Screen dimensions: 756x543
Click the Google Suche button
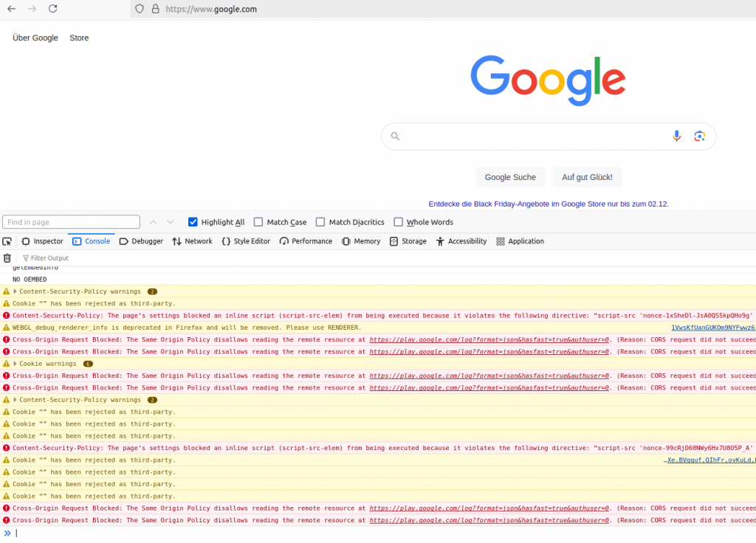point(510,177)
